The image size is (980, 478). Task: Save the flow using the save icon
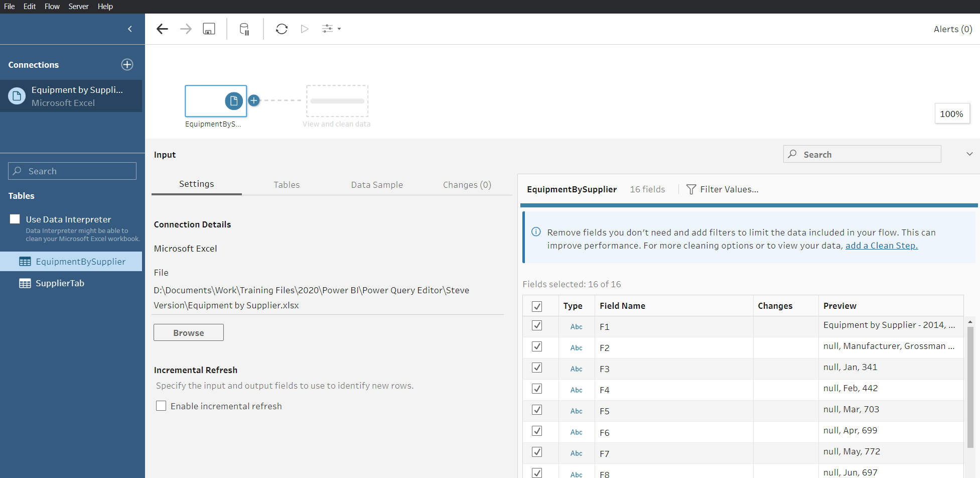tap(209, 29)
